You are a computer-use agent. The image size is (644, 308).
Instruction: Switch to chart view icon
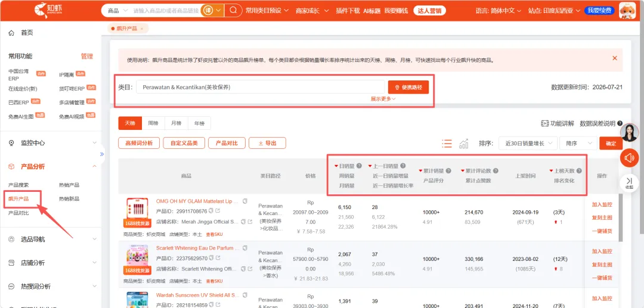coord(464,143)
